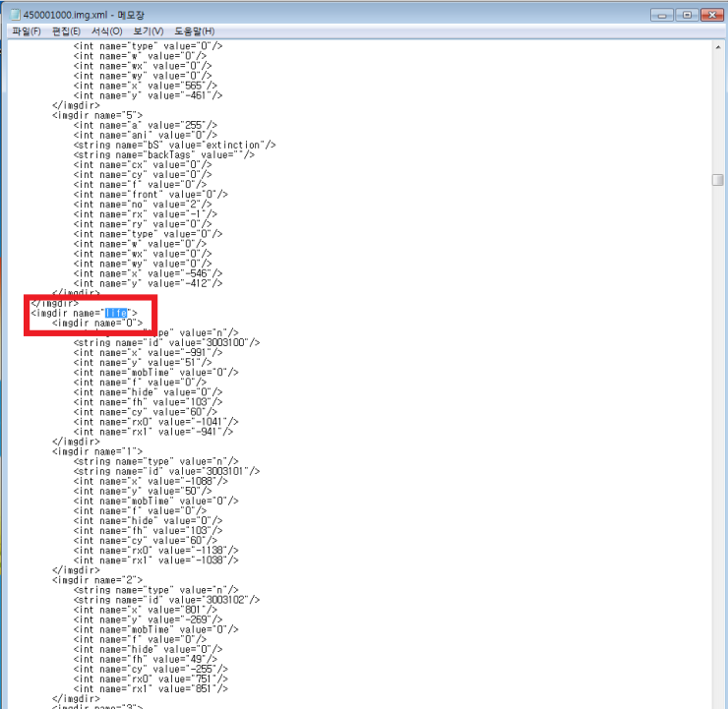Click the id value="3003100" line
728x709 pixels.
point(166,343)
